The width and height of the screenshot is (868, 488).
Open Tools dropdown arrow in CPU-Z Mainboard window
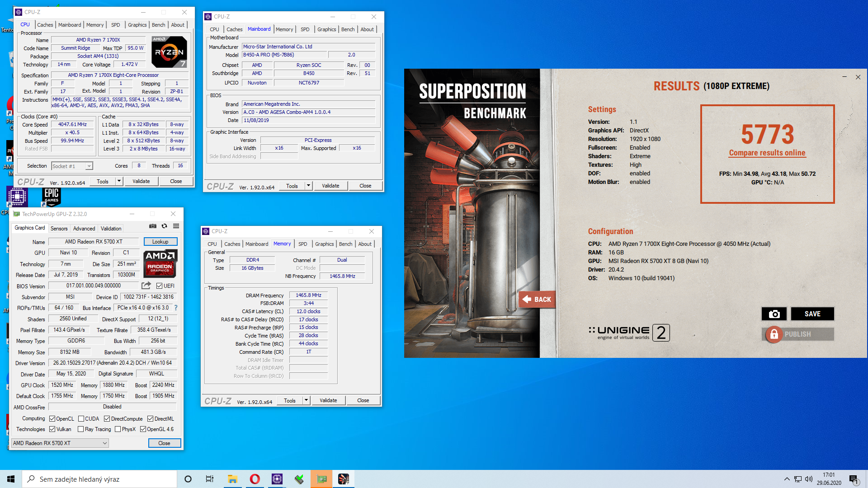coord(308,186)
